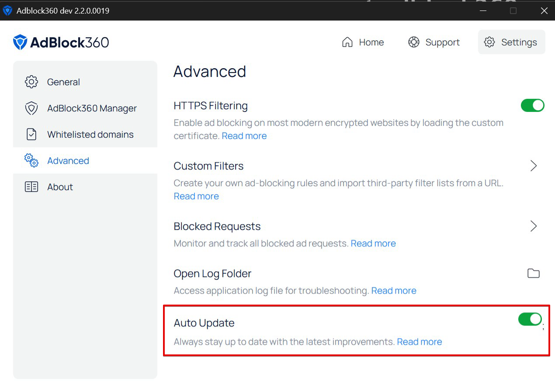Select AdBlock360 Manager in sidebar

click(85, 108)
